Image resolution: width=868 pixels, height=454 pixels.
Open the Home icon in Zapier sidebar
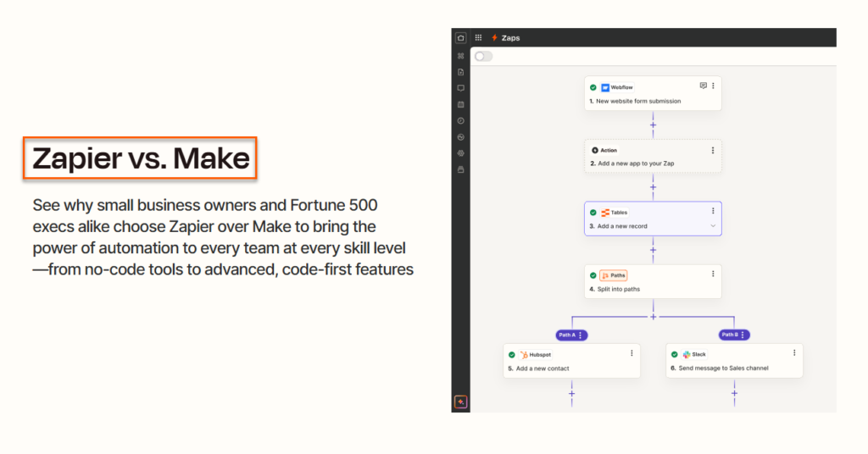pos(460,37)
